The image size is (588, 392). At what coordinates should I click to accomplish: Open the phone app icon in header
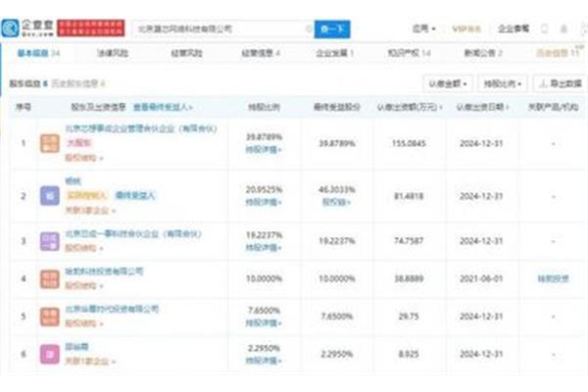544,28
